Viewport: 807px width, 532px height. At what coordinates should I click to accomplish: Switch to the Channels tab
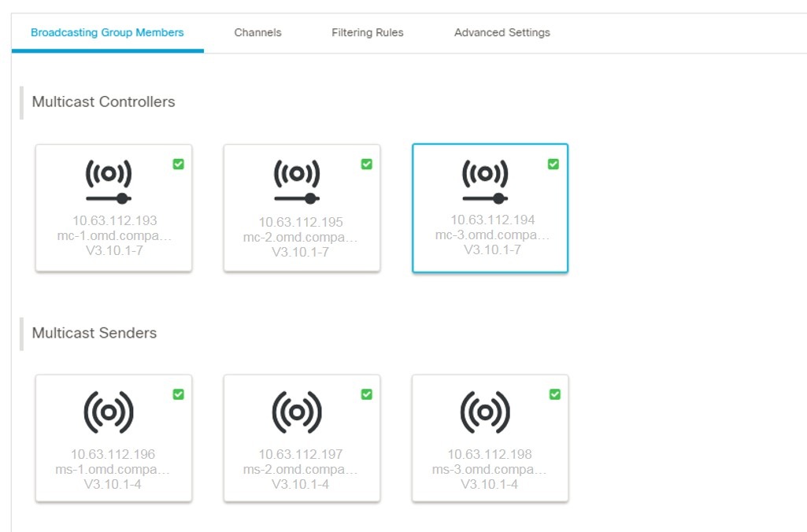pyautogui.click(x=258, y=32)
